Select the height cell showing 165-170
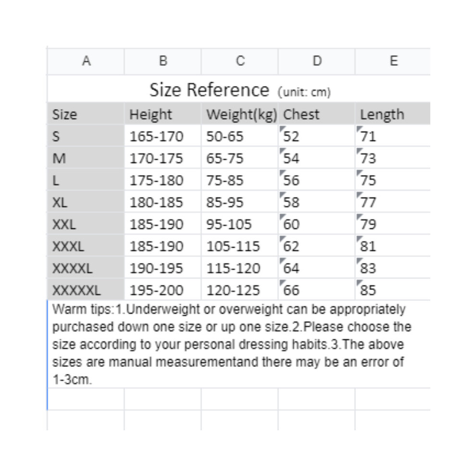The width and height of the screenshot is (476, 476). [163, 137]
